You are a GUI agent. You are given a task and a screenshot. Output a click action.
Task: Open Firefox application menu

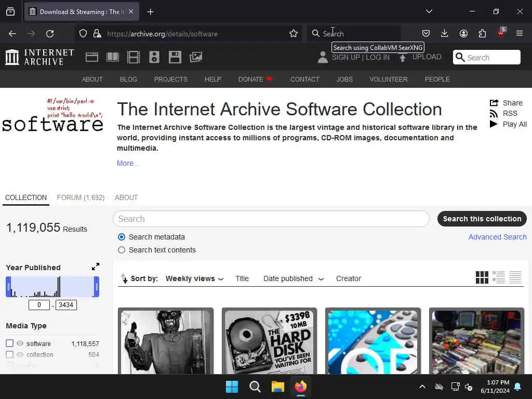(x=520, y=33)
